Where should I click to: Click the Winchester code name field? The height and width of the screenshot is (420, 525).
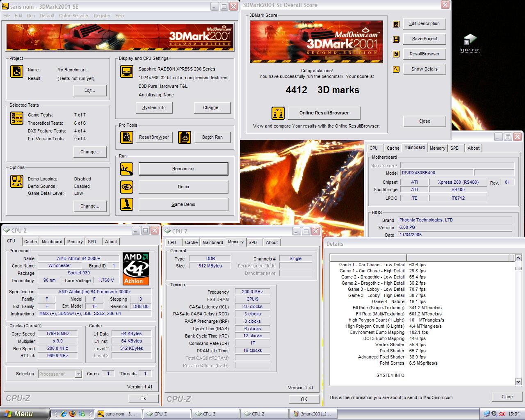coord(60,265)
